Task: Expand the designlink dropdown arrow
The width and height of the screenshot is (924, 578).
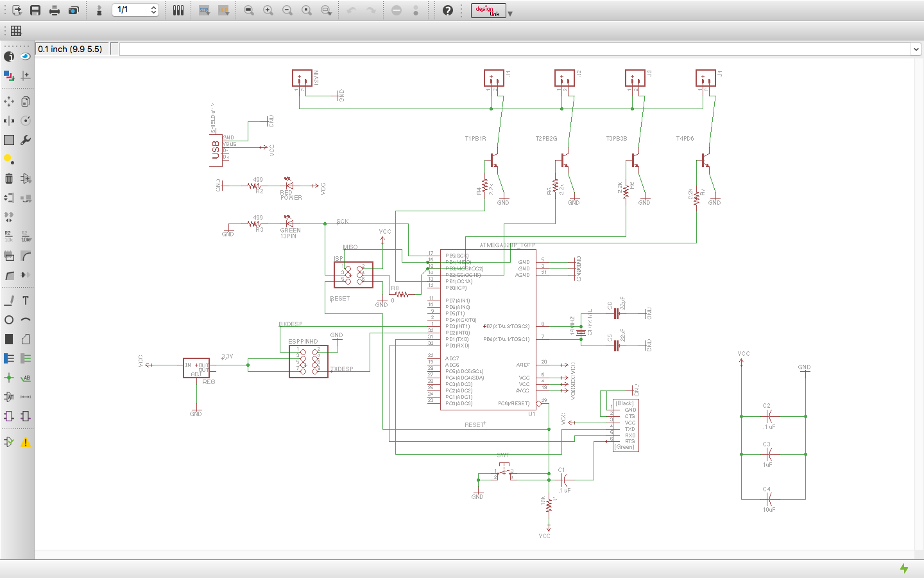Action: pos(510,13)
